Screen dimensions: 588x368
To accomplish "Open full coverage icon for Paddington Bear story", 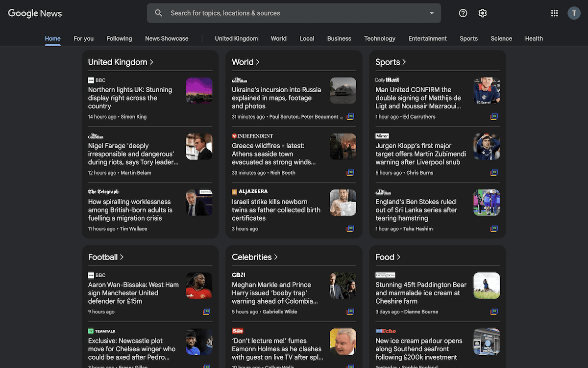I will pyautogui.click(x=494, y=312).
